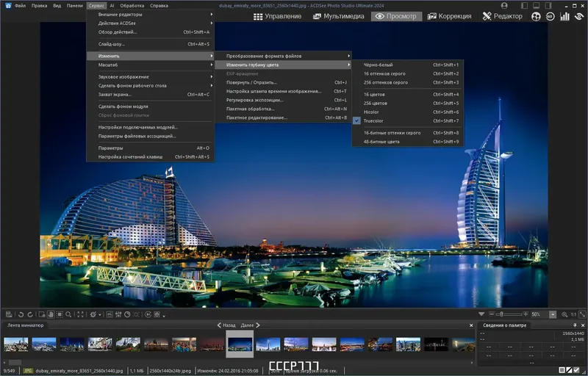The height and width of the screenshot is (376, 588).
Task: Select the first thumbnail in the filmstrip
Action: 15,344
